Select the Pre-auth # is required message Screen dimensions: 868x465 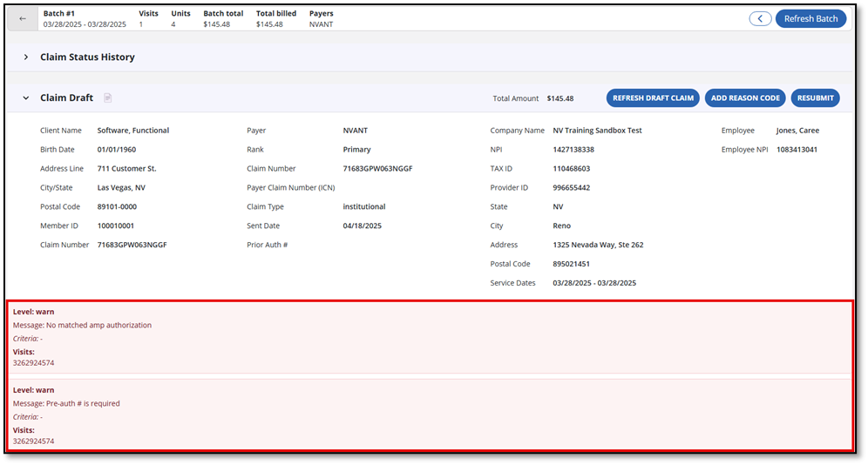point(66,404)
